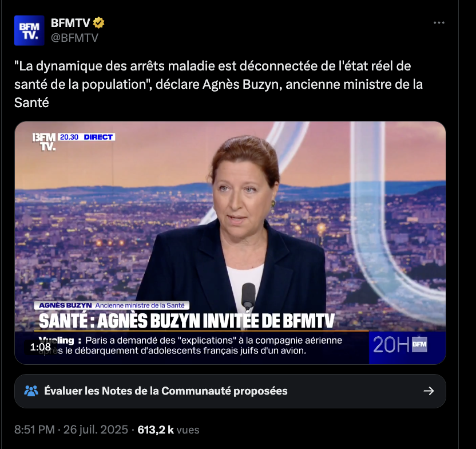Click the BFM TV logo in video

click(x=44, y=142)
